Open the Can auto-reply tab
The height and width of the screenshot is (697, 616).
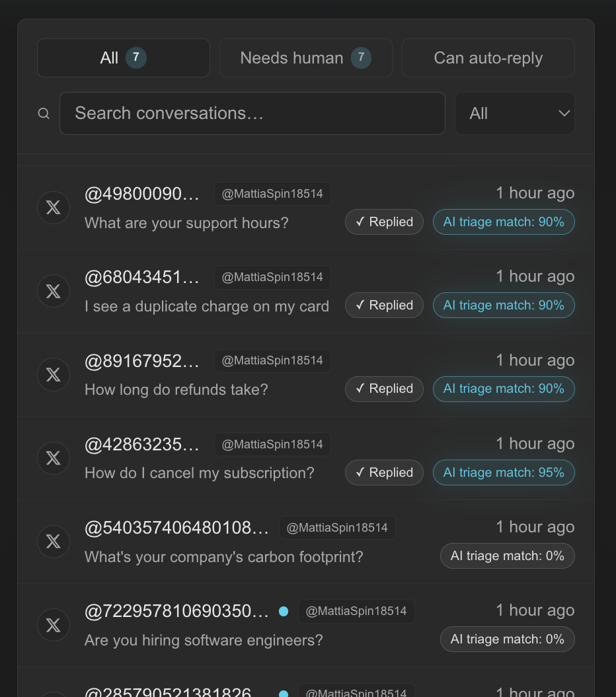coord(488,58)
